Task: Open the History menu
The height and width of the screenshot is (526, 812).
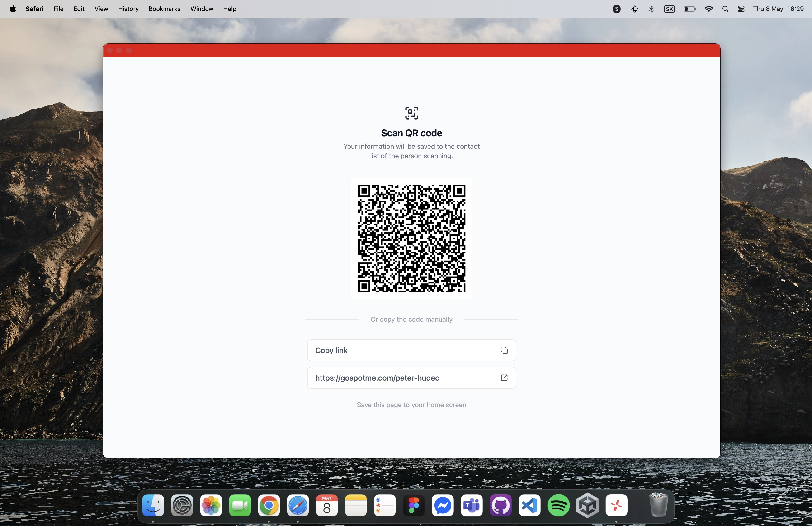Action: pyautogui.click(x=128, y=9)
